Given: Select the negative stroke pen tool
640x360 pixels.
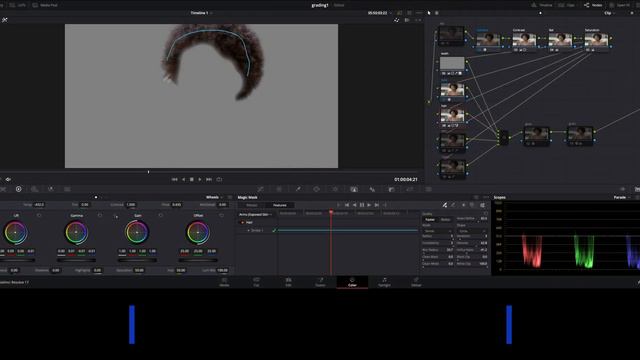Looking at the screenshot, I should (x=453, y=205).
